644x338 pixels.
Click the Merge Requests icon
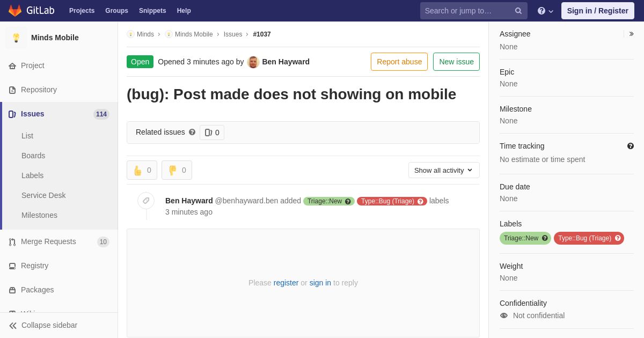(12, 242)
